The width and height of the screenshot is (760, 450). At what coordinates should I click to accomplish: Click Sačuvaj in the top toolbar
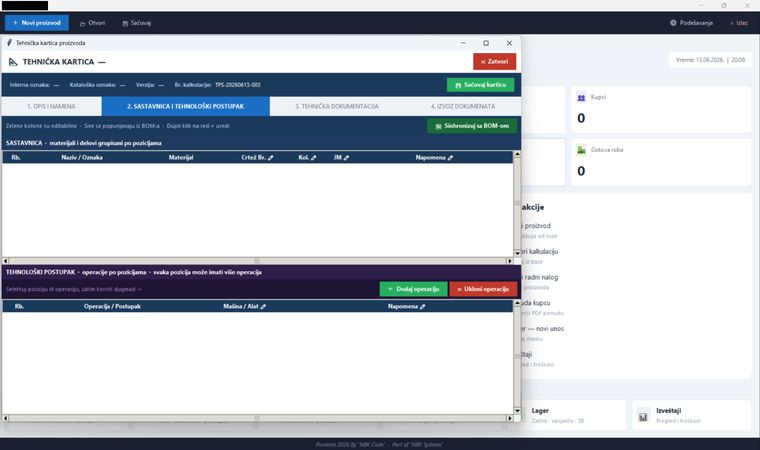137,23
